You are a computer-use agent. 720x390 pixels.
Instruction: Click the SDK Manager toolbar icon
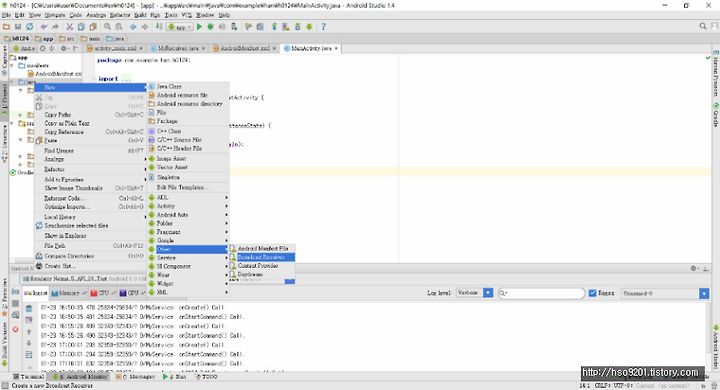click(298, 27)
